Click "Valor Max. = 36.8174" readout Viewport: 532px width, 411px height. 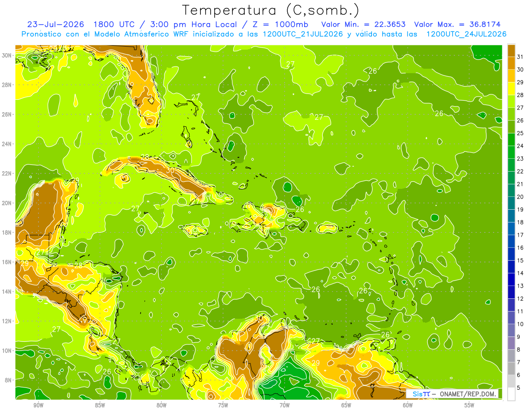coord(457,24)
